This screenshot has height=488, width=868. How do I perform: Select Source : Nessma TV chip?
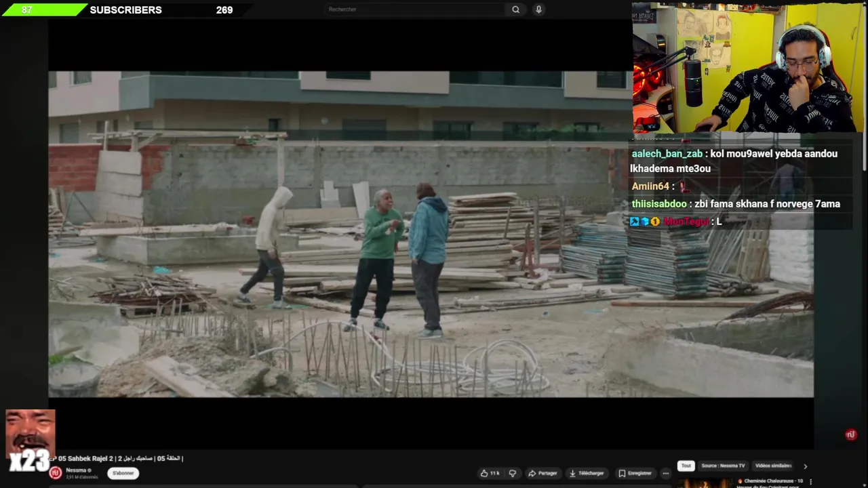(723, 466)
